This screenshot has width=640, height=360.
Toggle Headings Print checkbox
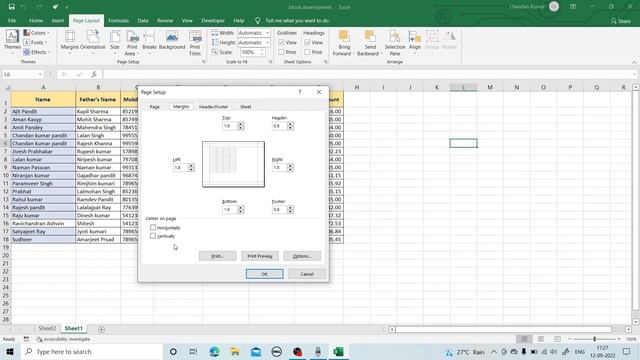tap(307, 52)
